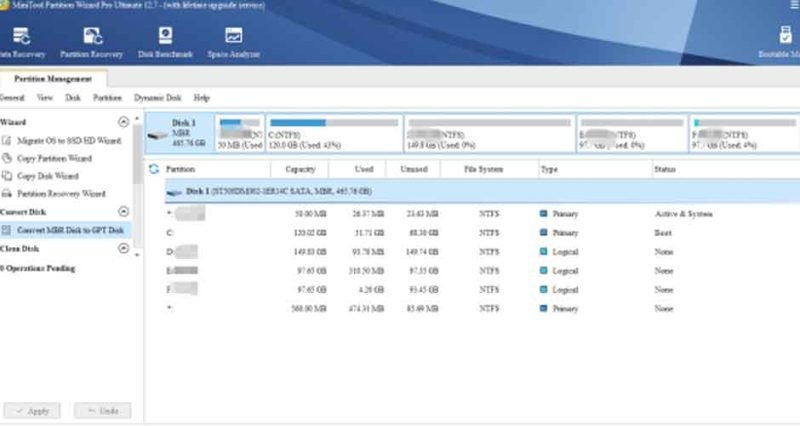This screenshot has width=800, height=426.
Task: Sort by the Type column header
Action: [x=549, y=169]
